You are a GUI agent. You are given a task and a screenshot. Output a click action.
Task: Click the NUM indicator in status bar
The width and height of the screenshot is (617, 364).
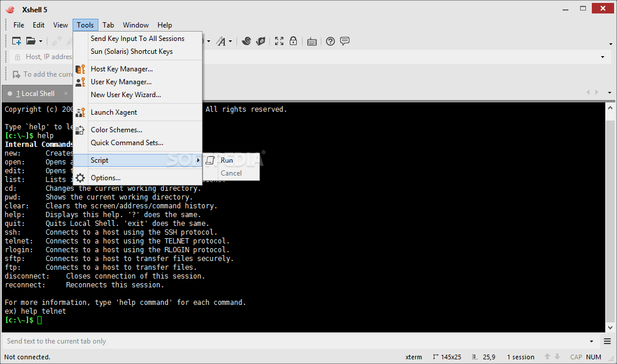(x=594, y=357)
